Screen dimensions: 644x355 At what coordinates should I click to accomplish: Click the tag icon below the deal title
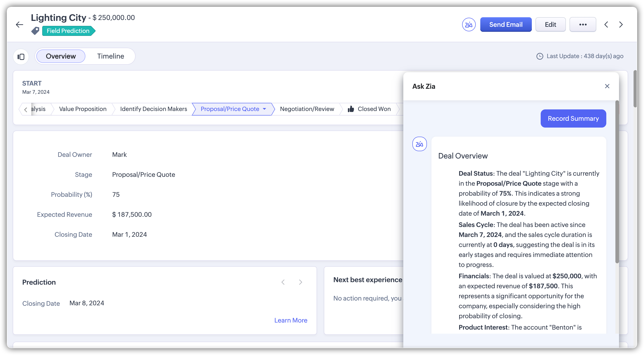35,31
